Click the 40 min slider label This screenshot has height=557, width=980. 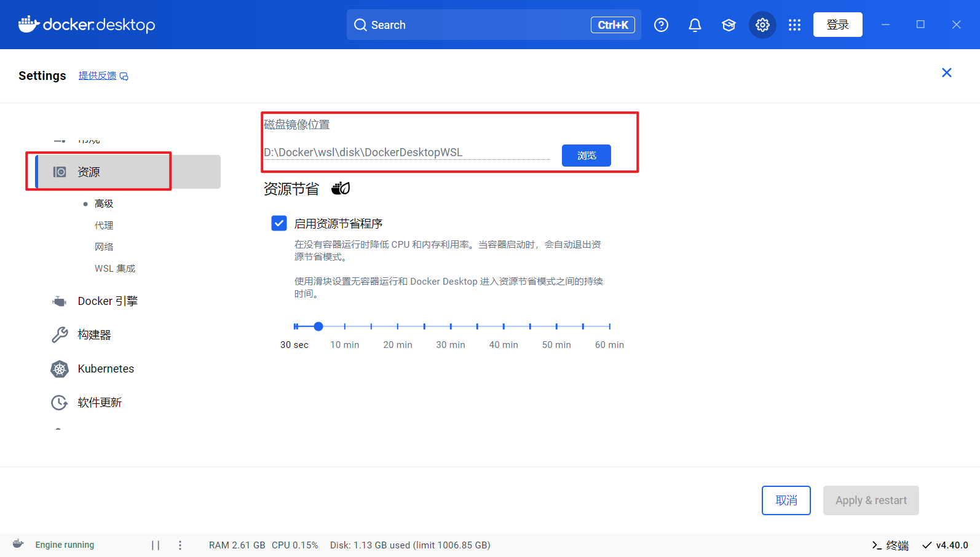coord(504,345)
